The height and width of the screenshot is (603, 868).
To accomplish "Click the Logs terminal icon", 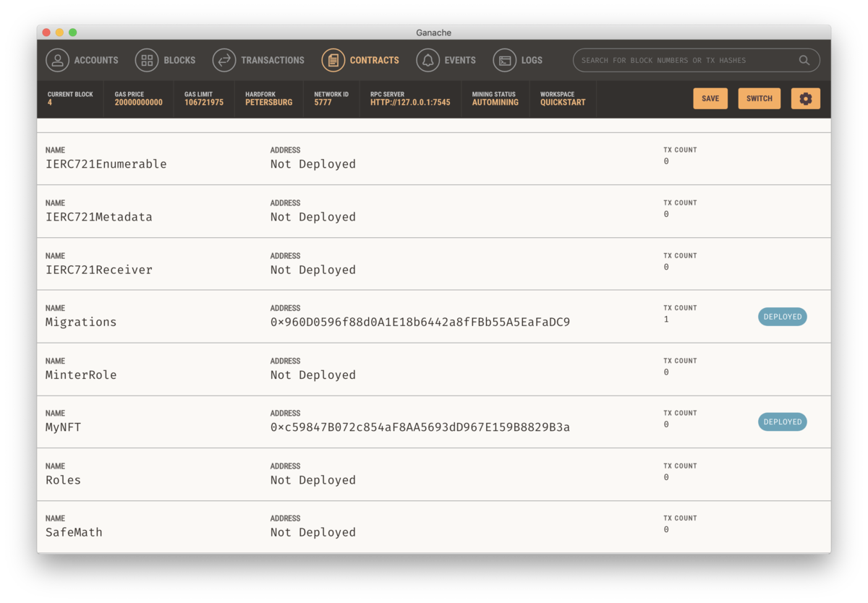I will coord(505,60).
